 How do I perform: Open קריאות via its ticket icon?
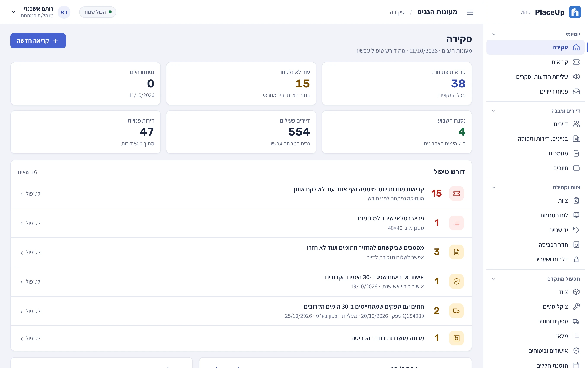(576, 62)
